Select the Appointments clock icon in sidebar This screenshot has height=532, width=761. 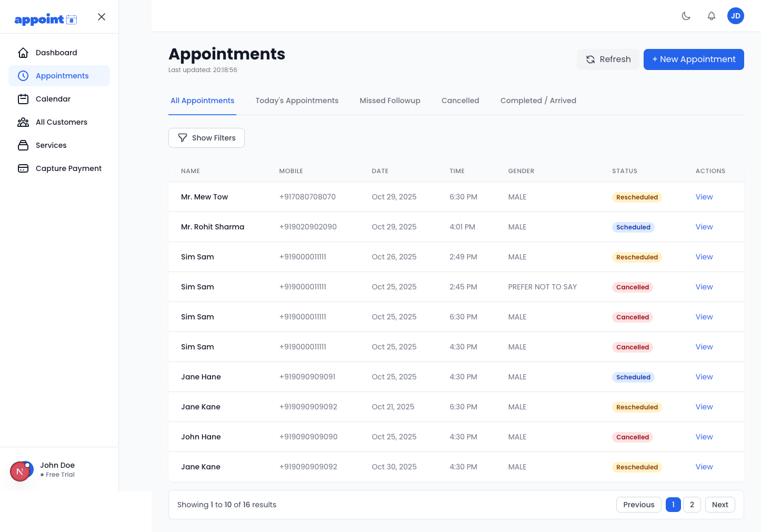pos(23,76)
